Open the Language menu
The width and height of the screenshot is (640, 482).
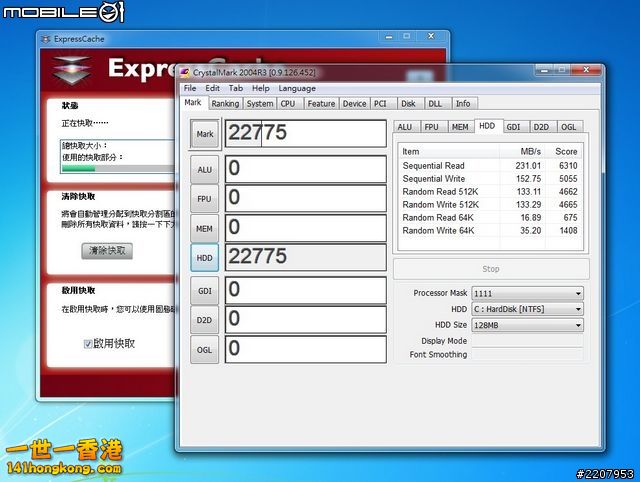click(x=297, y=88)
